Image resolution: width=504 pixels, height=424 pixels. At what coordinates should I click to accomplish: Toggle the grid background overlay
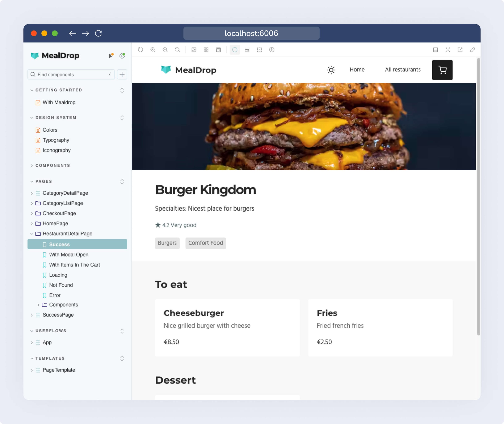click(x=206, y=50)
